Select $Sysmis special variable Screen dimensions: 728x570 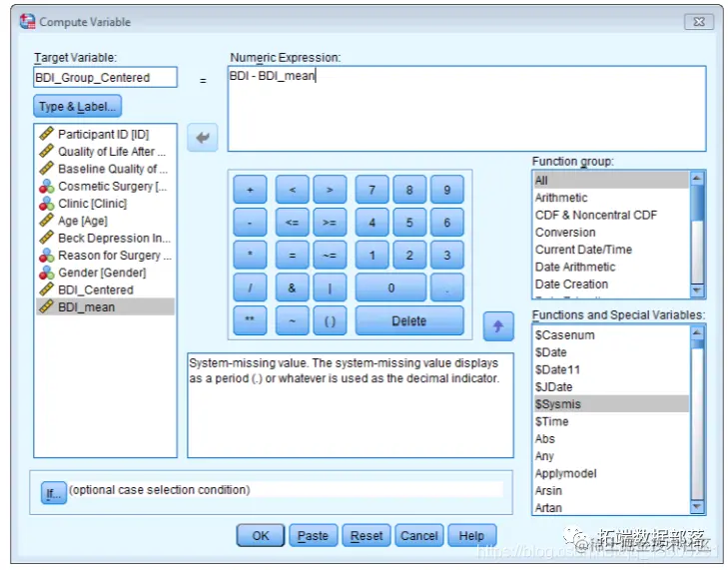point(611,404)
